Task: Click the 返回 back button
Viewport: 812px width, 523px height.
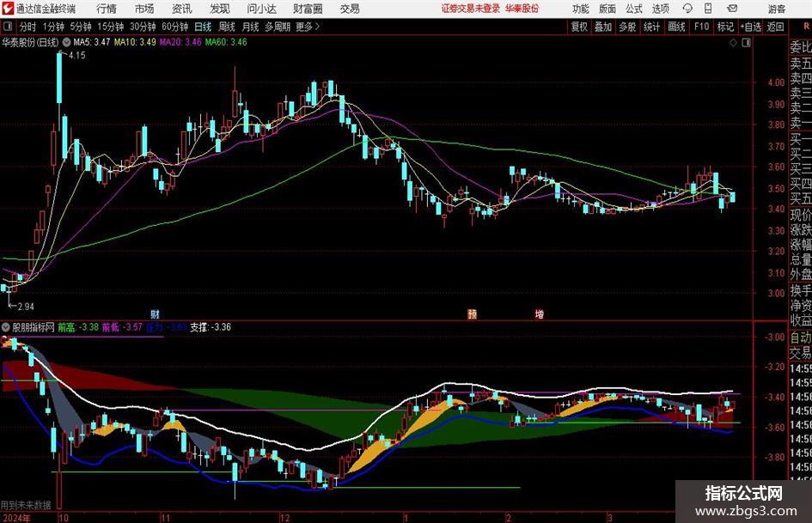Action: (775, 27)
